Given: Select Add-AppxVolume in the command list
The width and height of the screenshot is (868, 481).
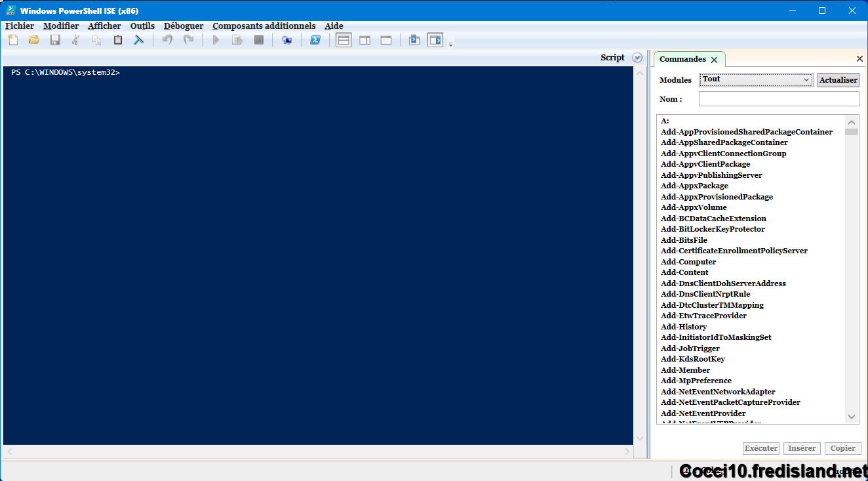Looking at the screenshot, I should [694, 207].
